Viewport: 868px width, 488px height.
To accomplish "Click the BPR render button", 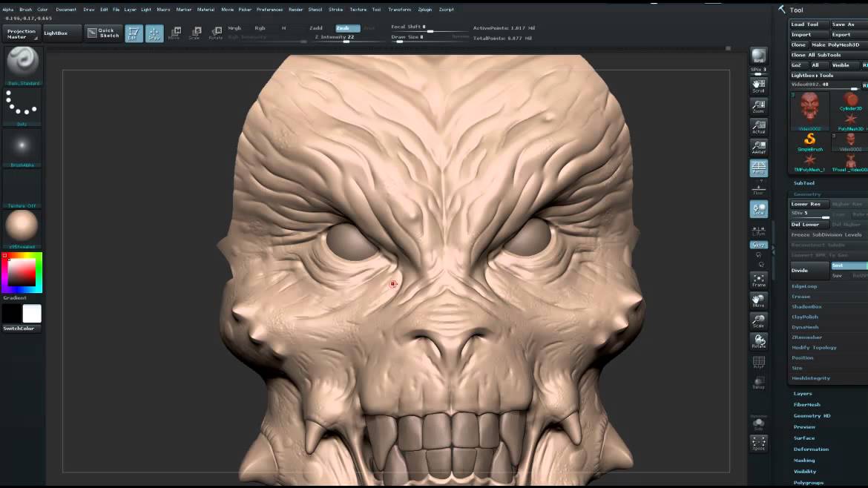I will coord(758,56).
